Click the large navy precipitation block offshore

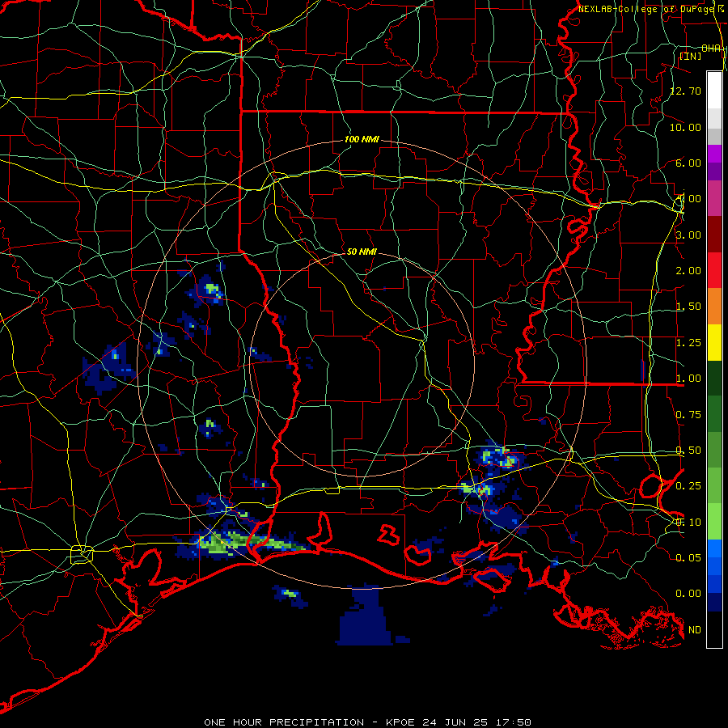[366, 617]
